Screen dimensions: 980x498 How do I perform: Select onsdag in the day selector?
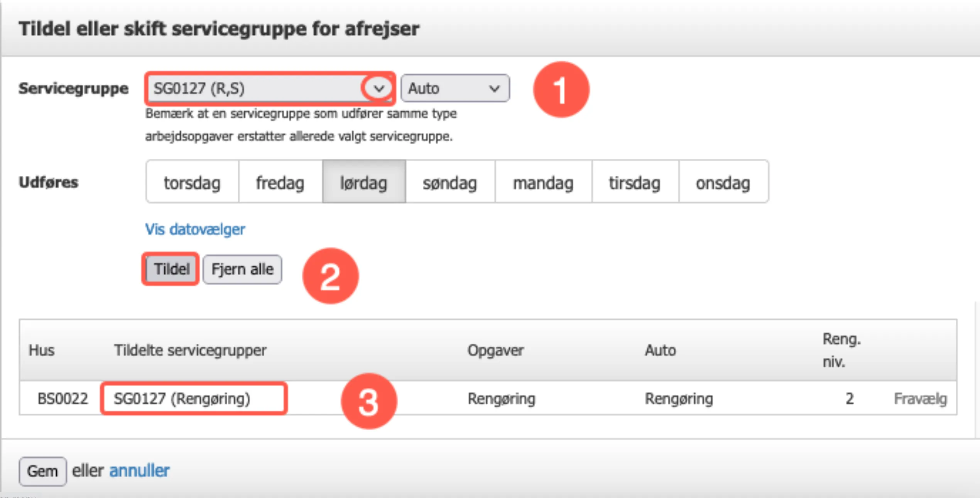click(723, 182)
